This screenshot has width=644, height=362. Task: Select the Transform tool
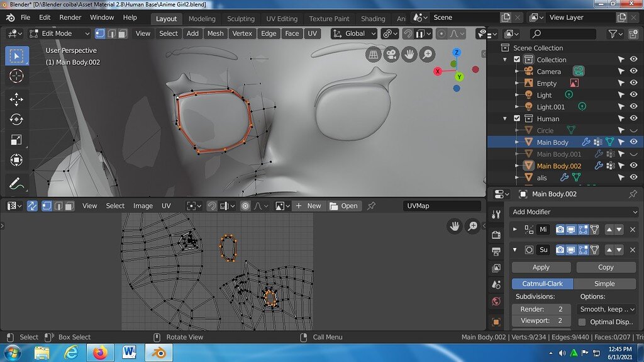16,160
